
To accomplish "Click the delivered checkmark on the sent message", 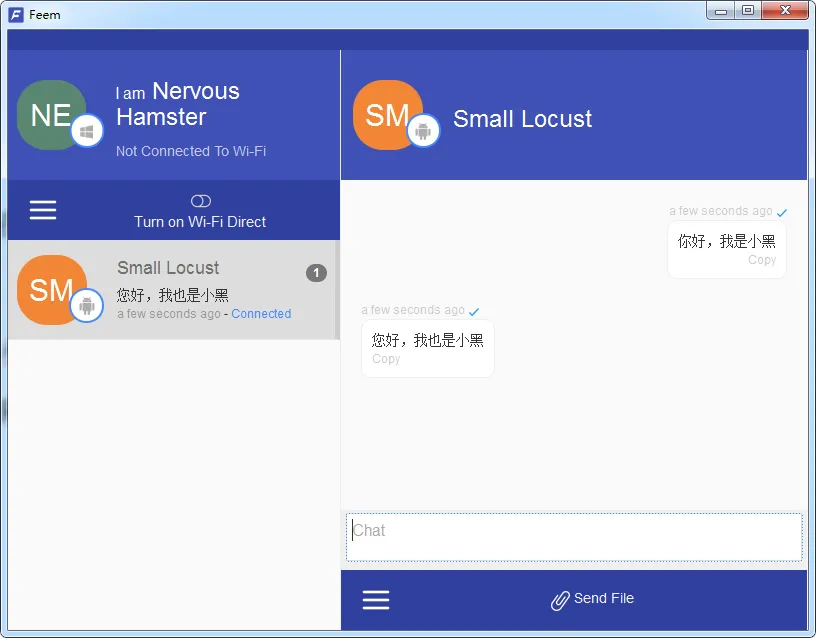I will point(782,212).
